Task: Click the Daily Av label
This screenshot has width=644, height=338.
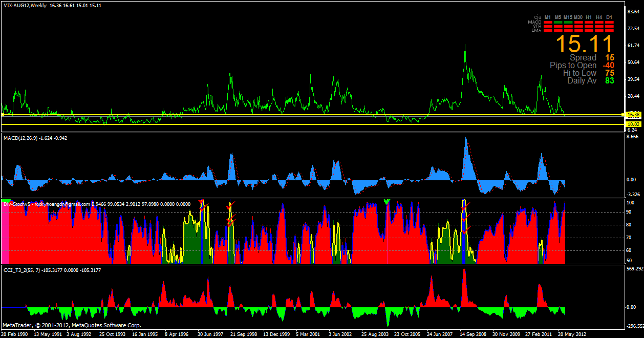Action: 582,80
